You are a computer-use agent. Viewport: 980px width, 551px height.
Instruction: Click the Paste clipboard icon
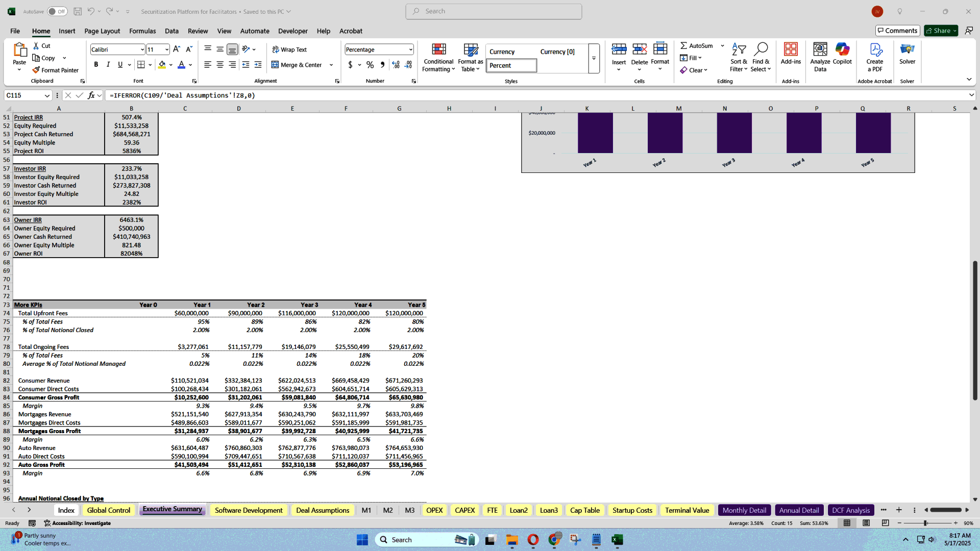19,50
